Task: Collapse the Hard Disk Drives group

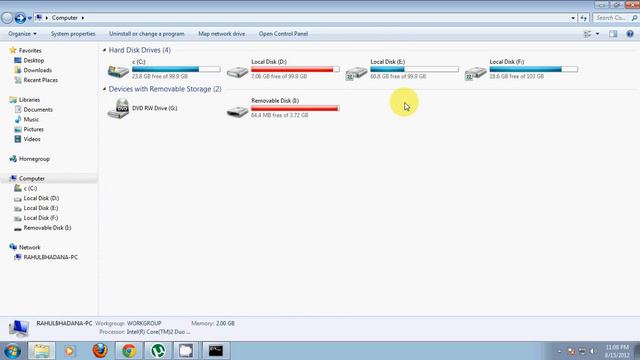Action: coord(104,50)
